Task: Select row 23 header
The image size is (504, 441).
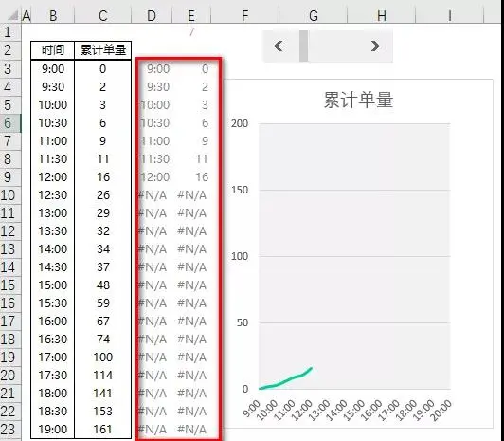Action: click(x=9, y=429)
